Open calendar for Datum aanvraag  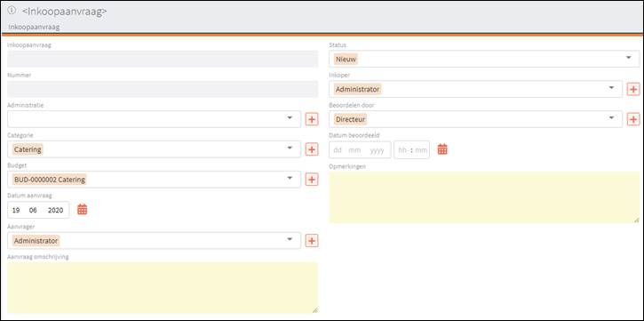pyautogui.click(x=83, y=210)
